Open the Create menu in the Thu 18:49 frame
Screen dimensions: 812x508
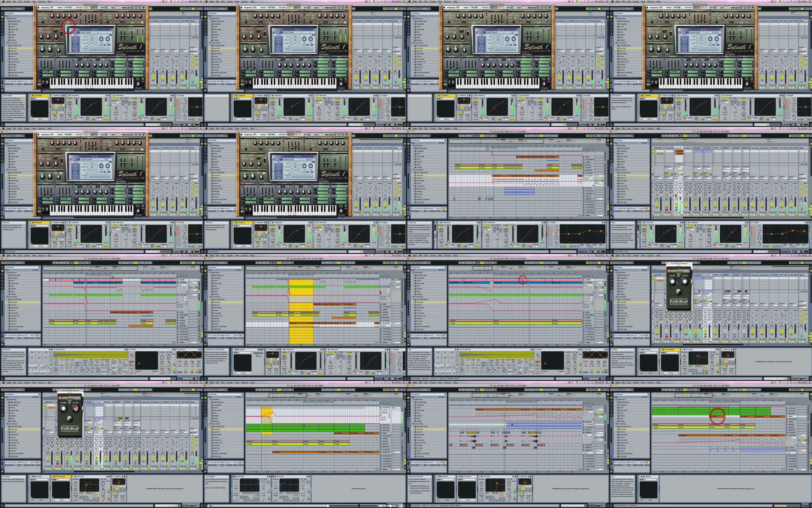pos(26,1)
